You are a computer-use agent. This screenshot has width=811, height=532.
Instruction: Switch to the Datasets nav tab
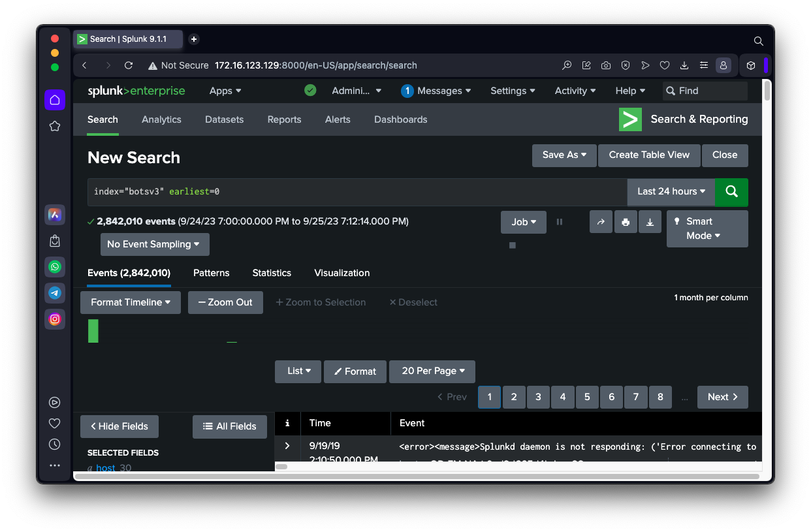coord(224,119)
